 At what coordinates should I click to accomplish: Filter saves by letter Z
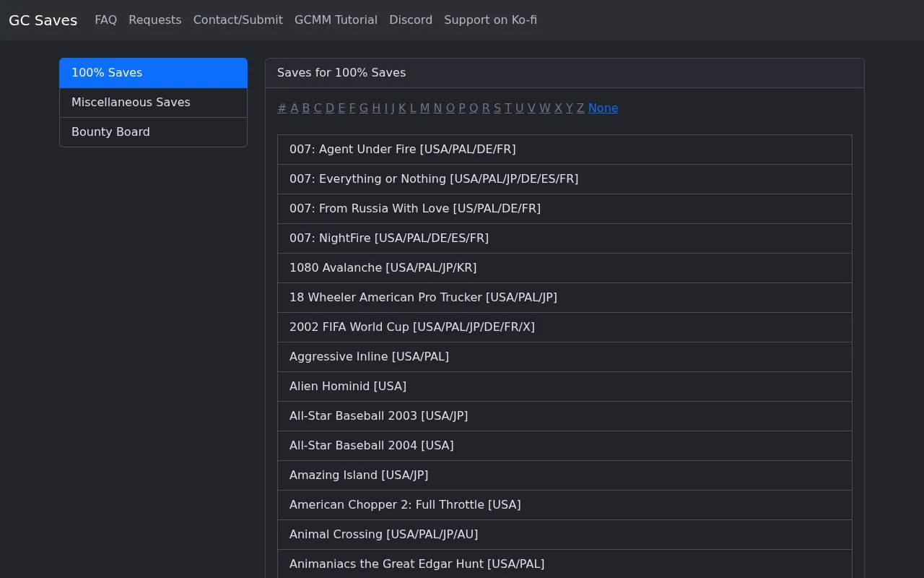580,108
